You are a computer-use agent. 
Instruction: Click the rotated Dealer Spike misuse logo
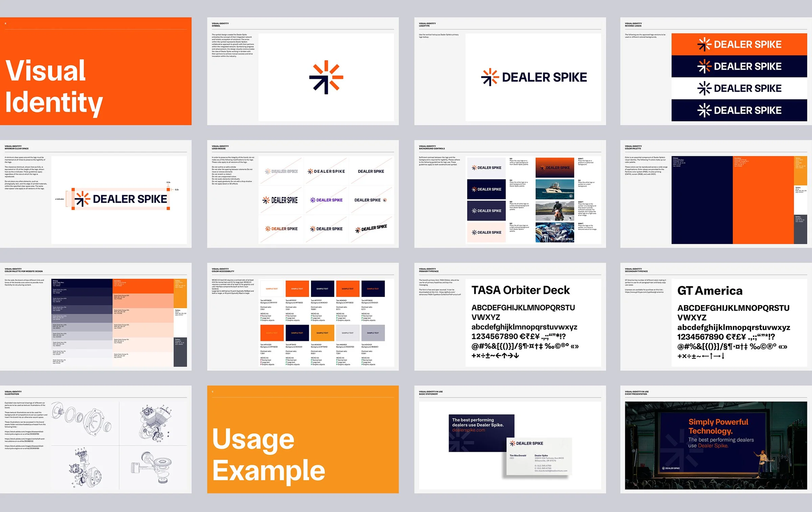point(371,229)
